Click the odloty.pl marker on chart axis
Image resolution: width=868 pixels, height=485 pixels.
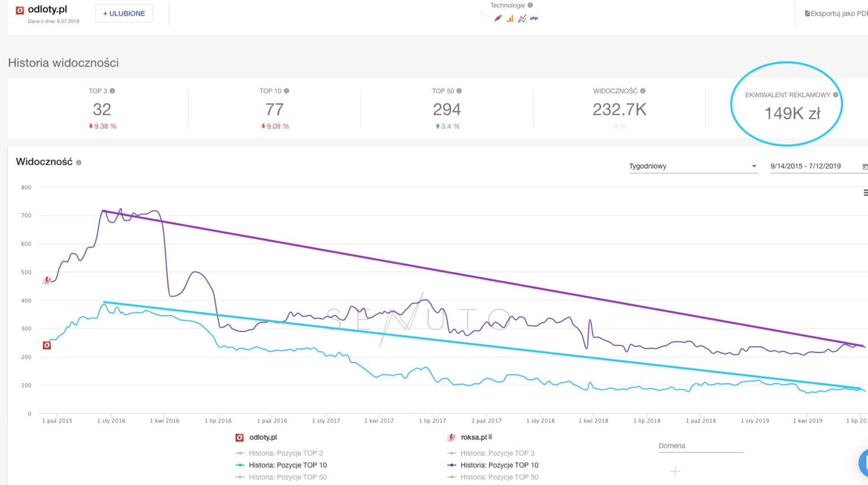click(x=47, y=345)
